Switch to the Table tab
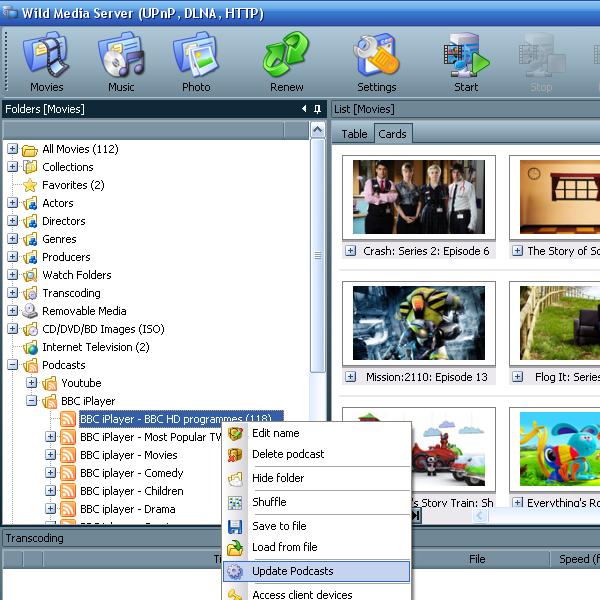The width and height of the screenshot is (600, 600). tap(354, 134)
